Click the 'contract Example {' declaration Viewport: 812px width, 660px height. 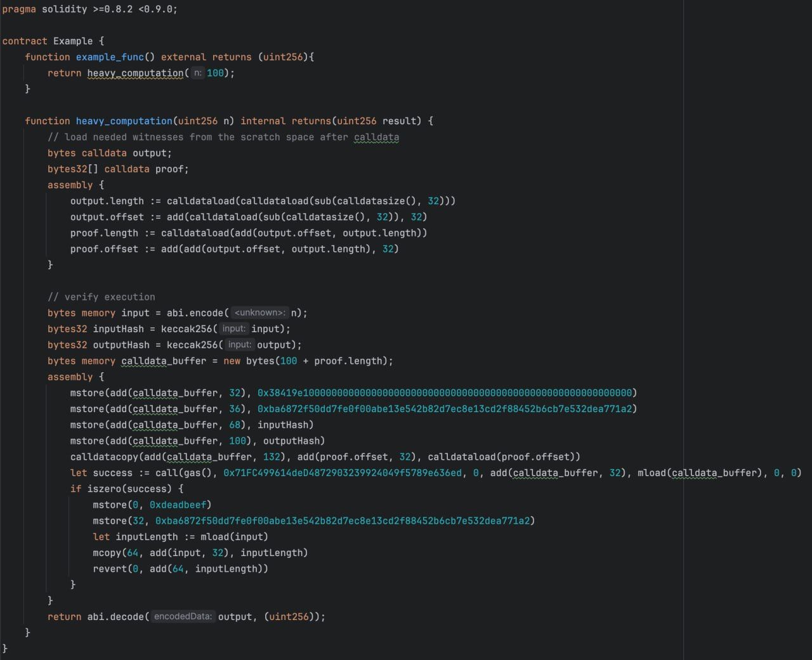coord(53,41)
